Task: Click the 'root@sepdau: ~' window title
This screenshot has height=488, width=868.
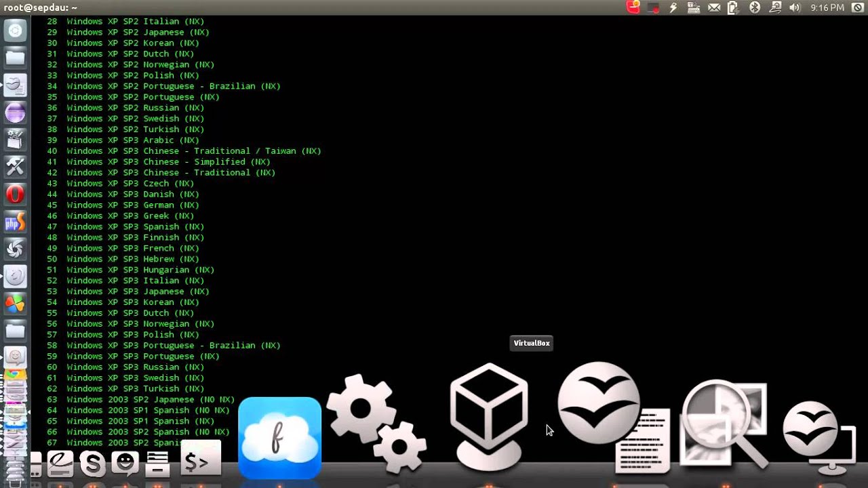Action: [x=41, y=7]
